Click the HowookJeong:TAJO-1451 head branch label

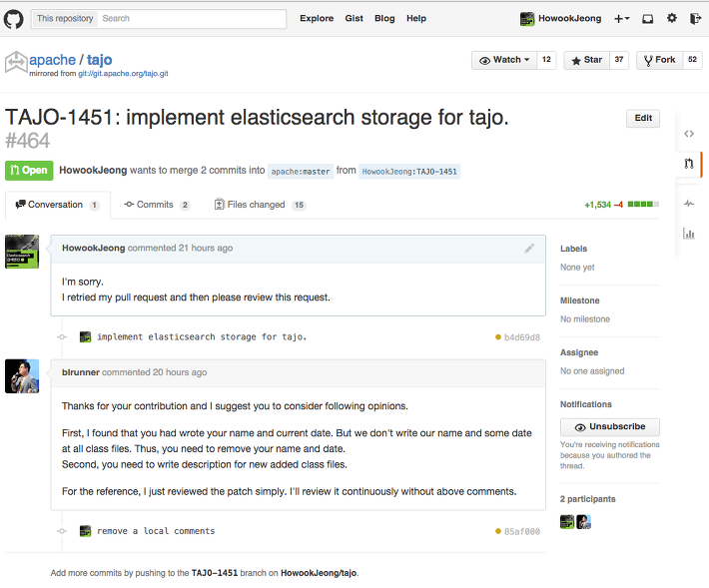[x=409, y=172]
